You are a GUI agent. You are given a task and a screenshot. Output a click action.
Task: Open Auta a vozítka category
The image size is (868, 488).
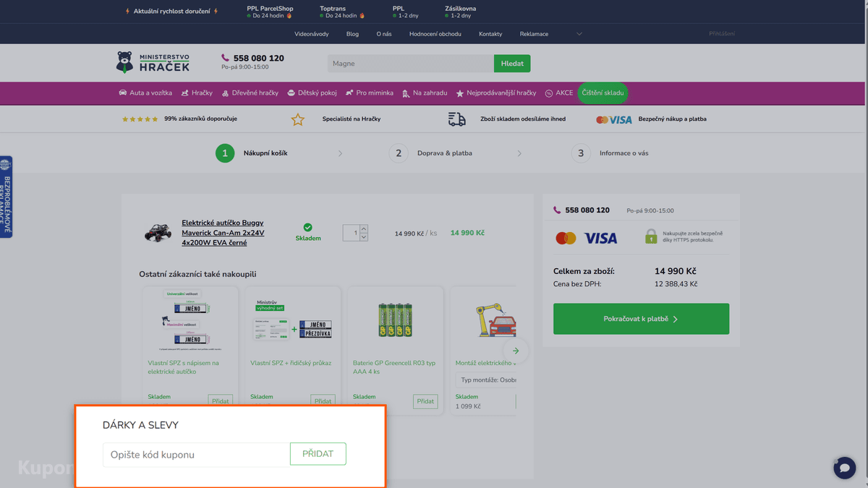click(145, 93)
